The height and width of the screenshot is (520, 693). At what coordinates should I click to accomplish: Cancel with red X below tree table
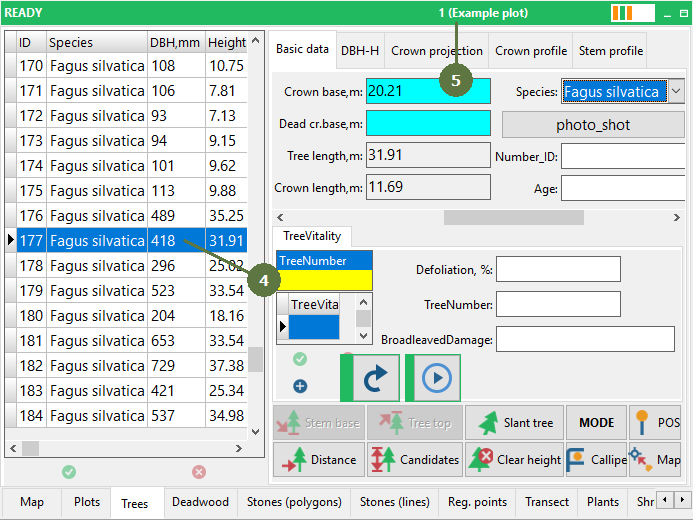(x=199, y=472)
